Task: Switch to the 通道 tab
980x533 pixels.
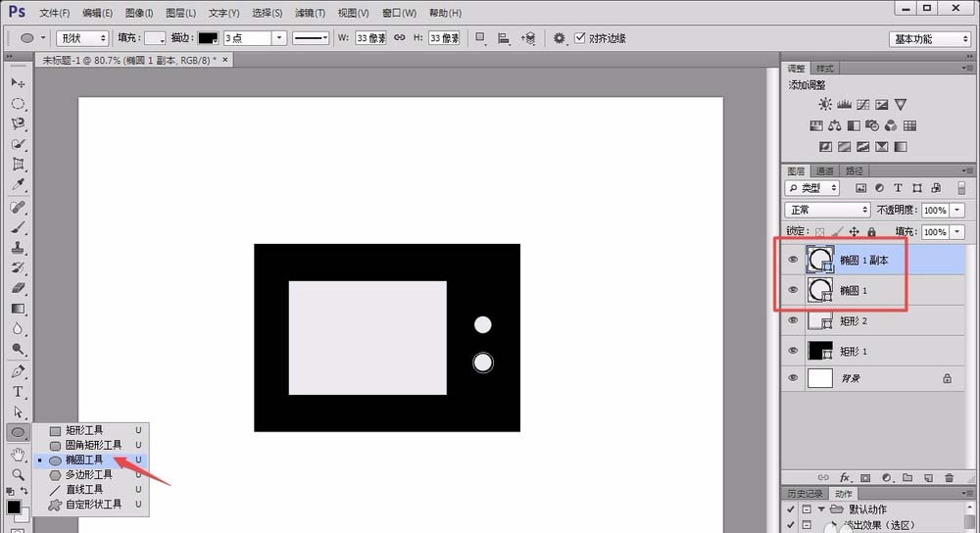Action: pyautogui.click(x=824, y=170)
